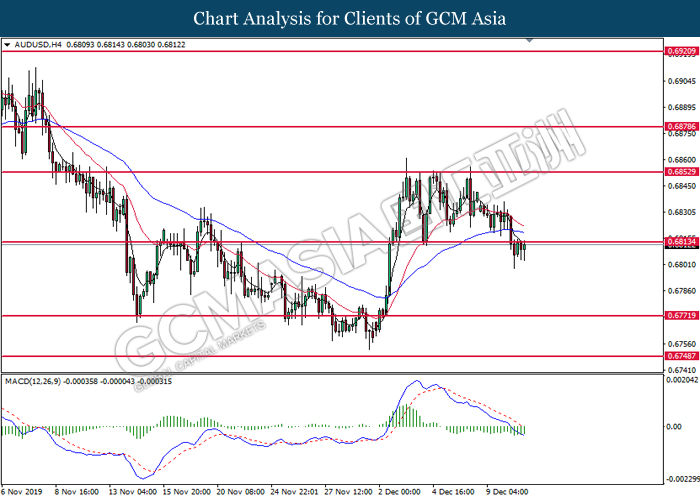
Task: Click the MACD 0.002042 scale value
Action: (x=682, y=380)
